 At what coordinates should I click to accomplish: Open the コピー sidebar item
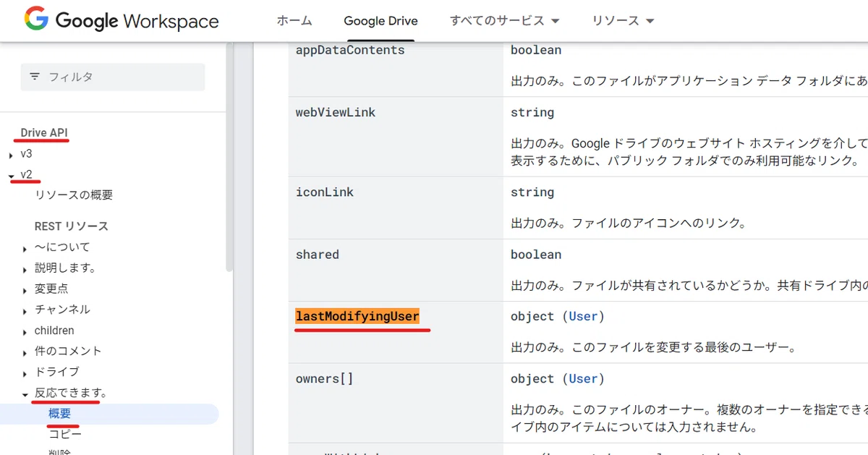click(x=65, y=434)
